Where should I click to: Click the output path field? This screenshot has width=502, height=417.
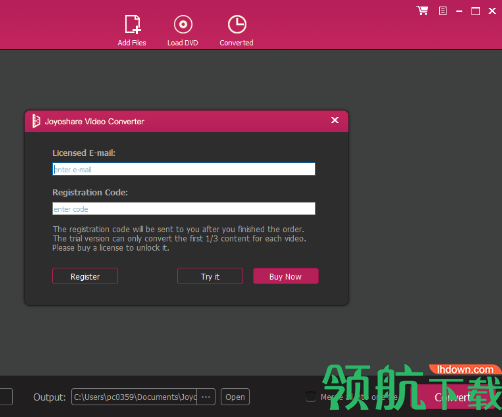click(x=134, y=397)
